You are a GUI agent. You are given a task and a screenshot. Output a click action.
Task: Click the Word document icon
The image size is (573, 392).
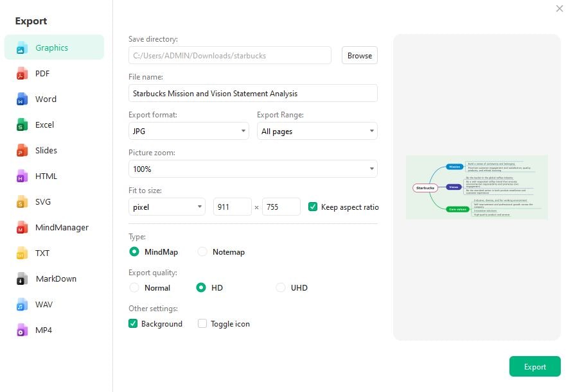click(22, 99)
